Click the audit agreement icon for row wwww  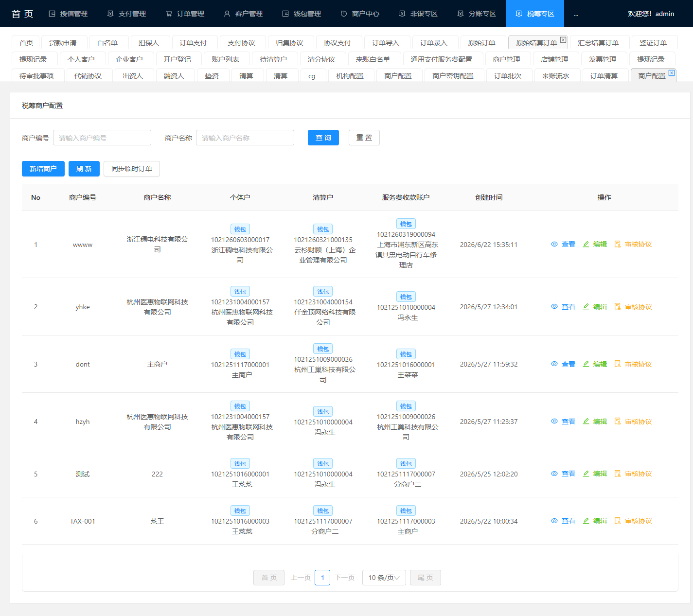click(x=618, y=244)
